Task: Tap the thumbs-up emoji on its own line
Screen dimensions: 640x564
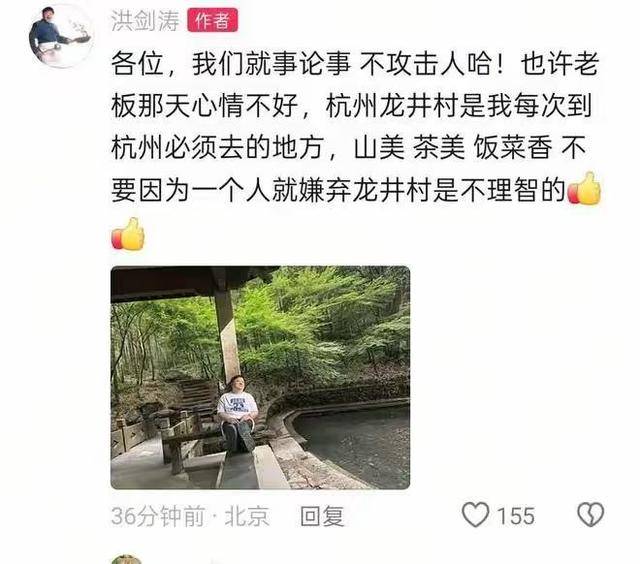Action: click(128, 234)
